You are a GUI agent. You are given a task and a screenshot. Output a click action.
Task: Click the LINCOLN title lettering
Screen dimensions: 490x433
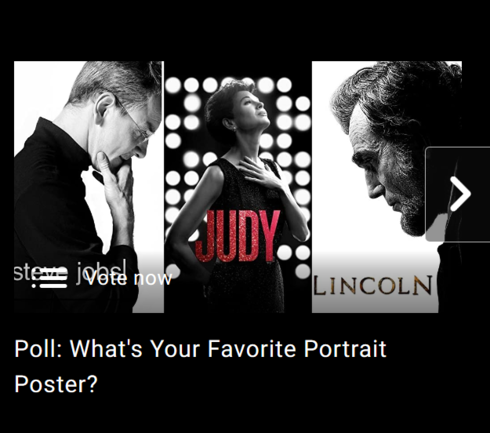click(x=373, y=286)
